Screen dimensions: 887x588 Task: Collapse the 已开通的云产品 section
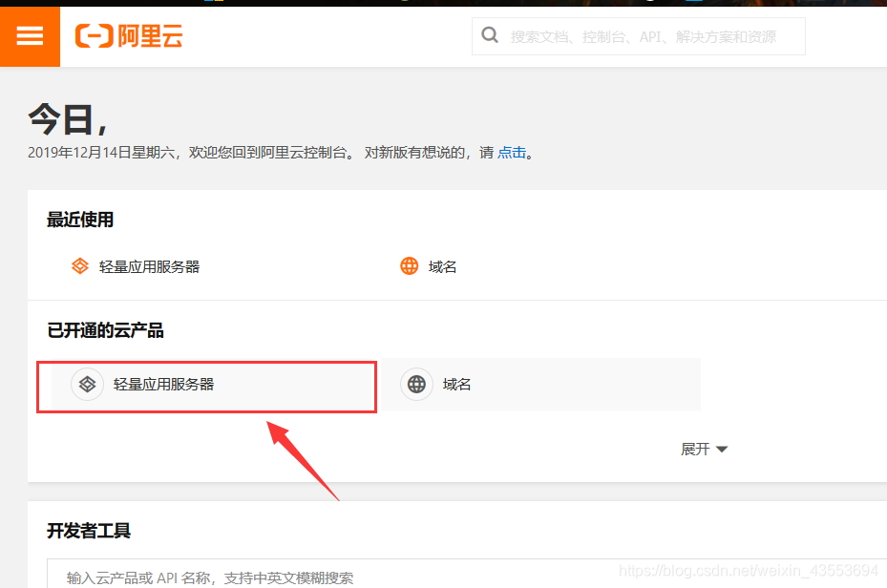point(706,448)
